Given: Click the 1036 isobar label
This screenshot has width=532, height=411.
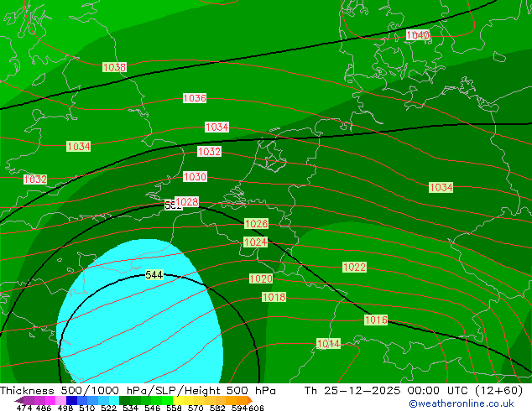Looking at the screenshot, I should 195,98.
